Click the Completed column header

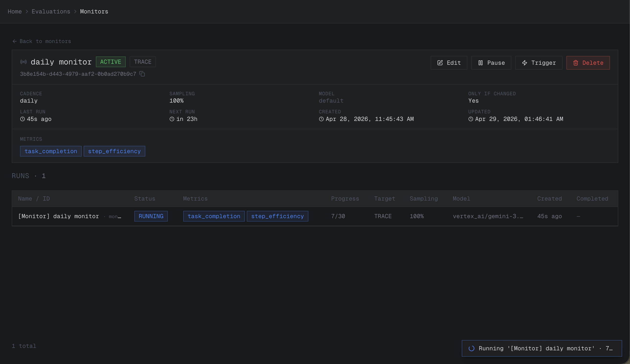click(x=592, y=199)
